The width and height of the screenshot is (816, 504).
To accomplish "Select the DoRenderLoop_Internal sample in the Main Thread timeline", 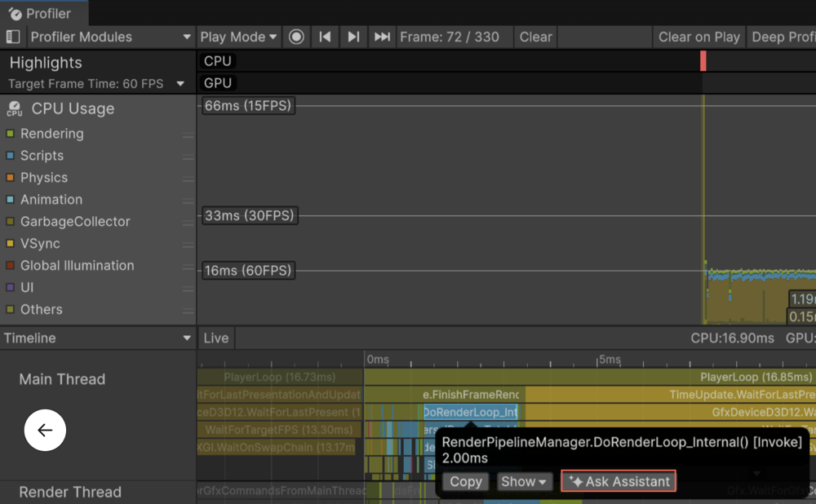I will [470, 412].
